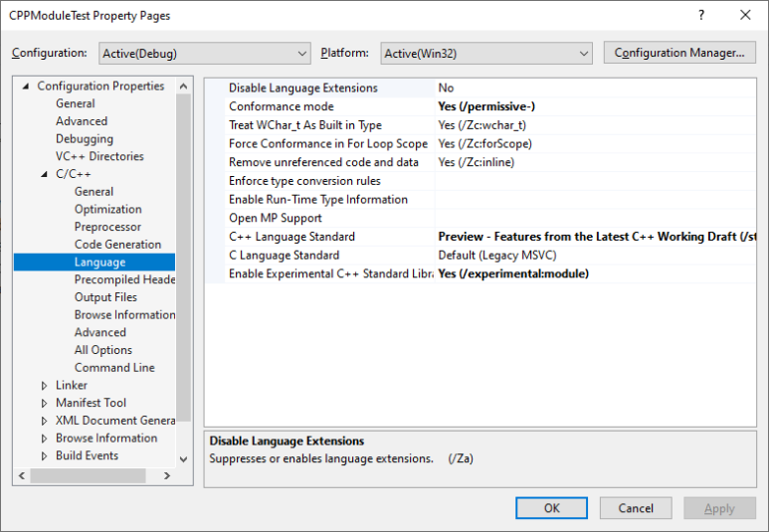Close the Property Pages dialog
The image size is (769, 532).
pos(745,15)
